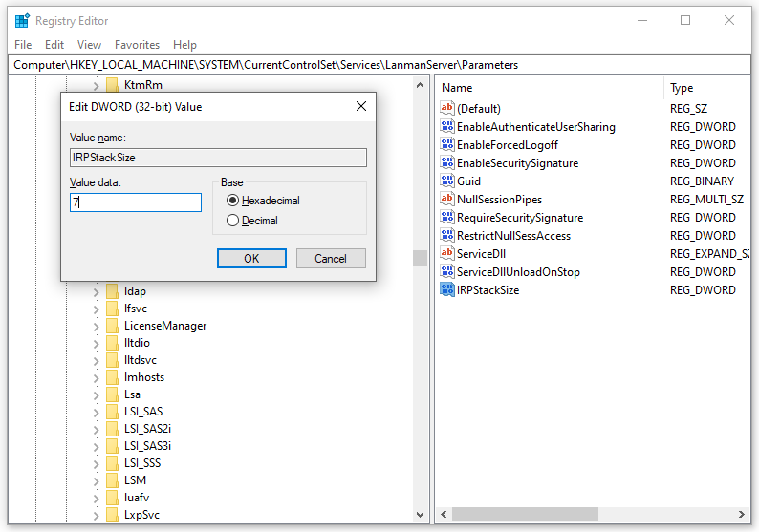The image size is (759, 532).
Task: Click the lltdsvc folder icon
Action: pyautogui.click(x=112, y=360)
